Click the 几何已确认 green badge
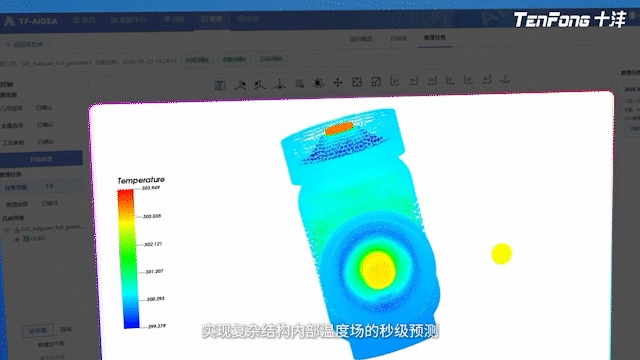Screen dimensions: 640x360 point(197,60)
